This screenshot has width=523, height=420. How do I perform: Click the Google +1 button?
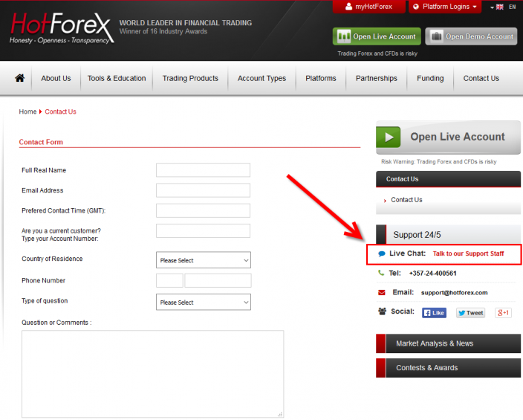503,313
